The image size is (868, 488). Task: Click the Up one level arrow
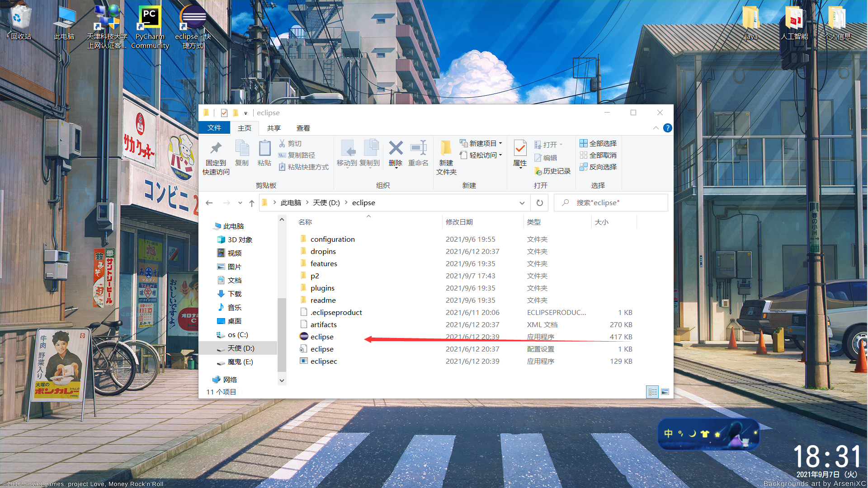point(252,203)
